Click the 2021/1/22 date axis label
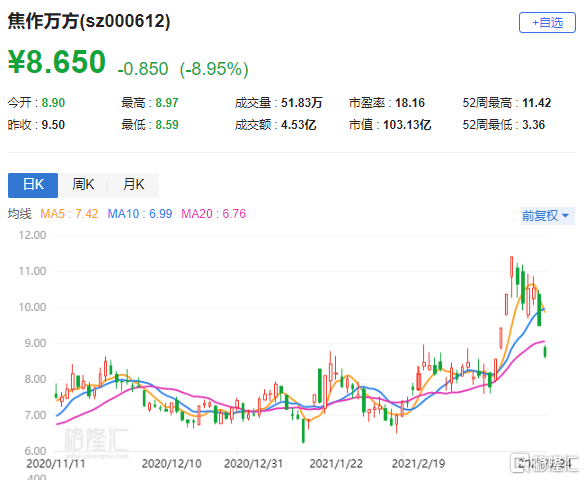 point(336,464)
